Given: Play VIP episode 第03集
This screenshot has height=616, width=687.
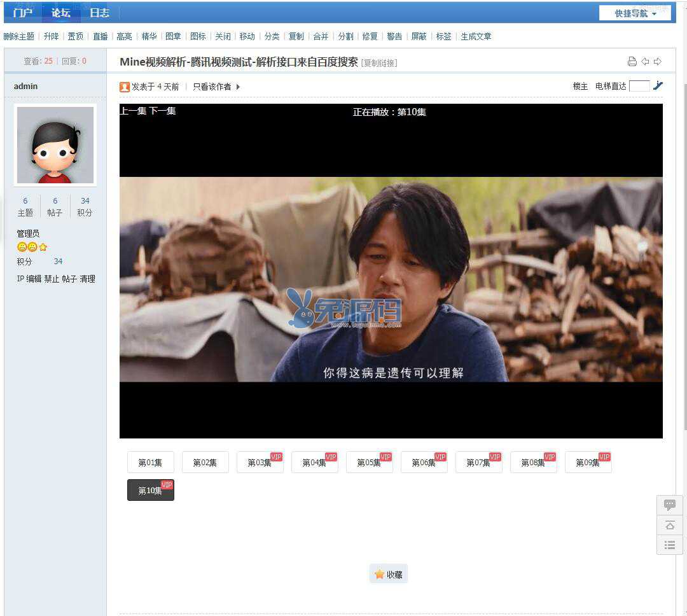Looking at the screenshot, I should click(260, 463).
